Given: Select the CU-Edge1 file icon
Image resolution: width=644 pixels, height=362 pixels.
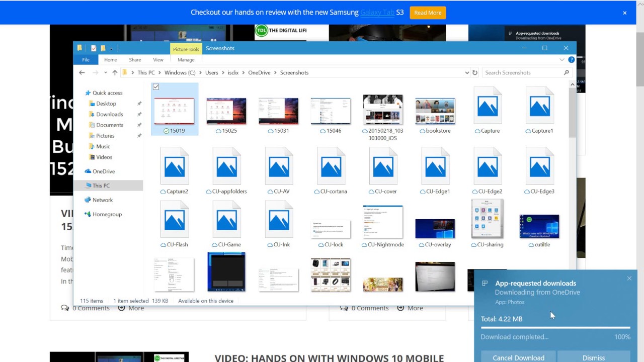Looking at the screenshot, I should click(435, 166).
